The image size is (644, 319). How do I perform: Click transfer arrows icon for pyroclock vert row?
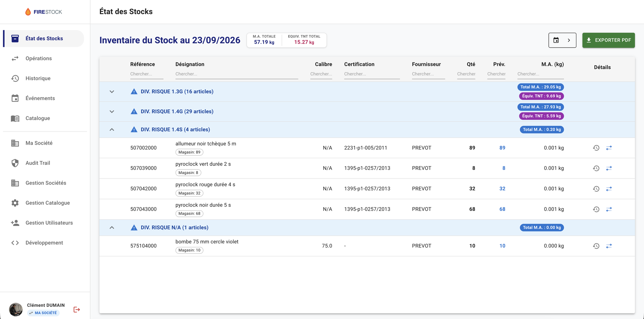609,168
